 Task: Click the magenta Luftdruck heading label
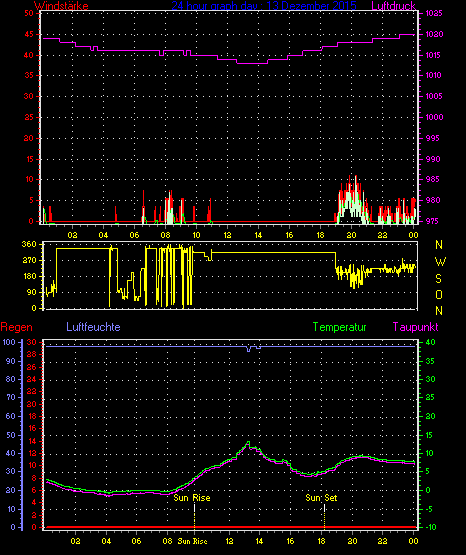click(393, 6)
